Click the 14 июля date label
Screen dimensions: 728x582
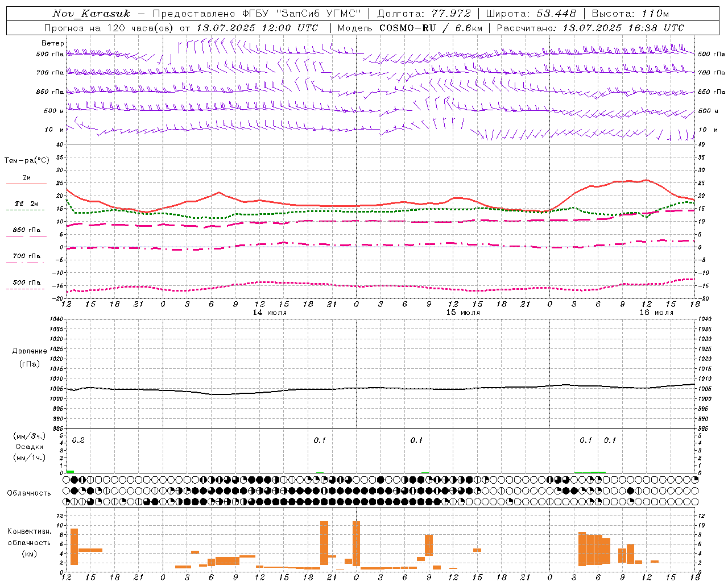click(x=270, y=313)
